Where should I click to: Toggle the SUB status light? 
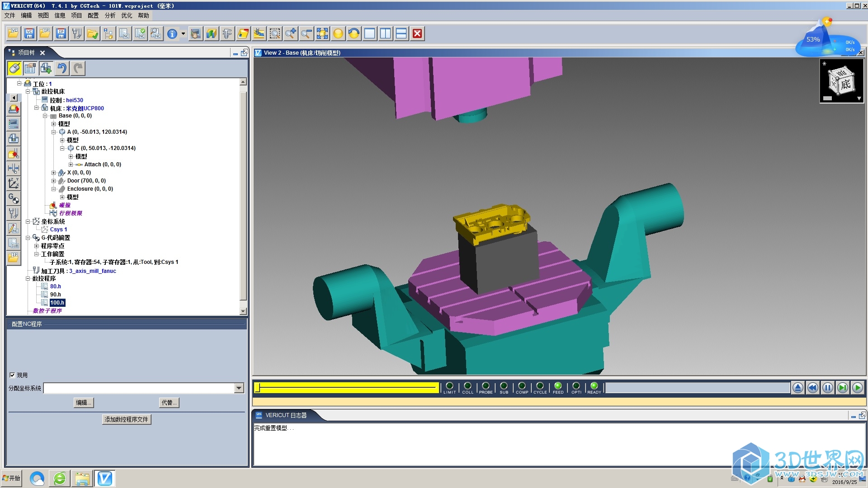coord(504,386)
